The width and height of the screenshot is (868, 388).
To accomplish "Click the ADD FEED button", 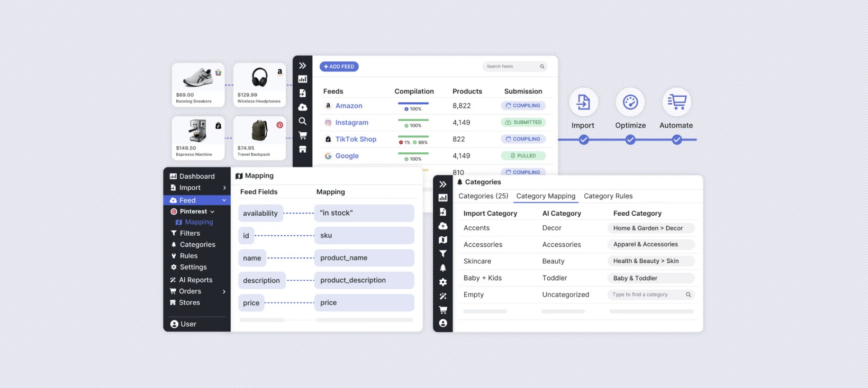I will [339, 67].
